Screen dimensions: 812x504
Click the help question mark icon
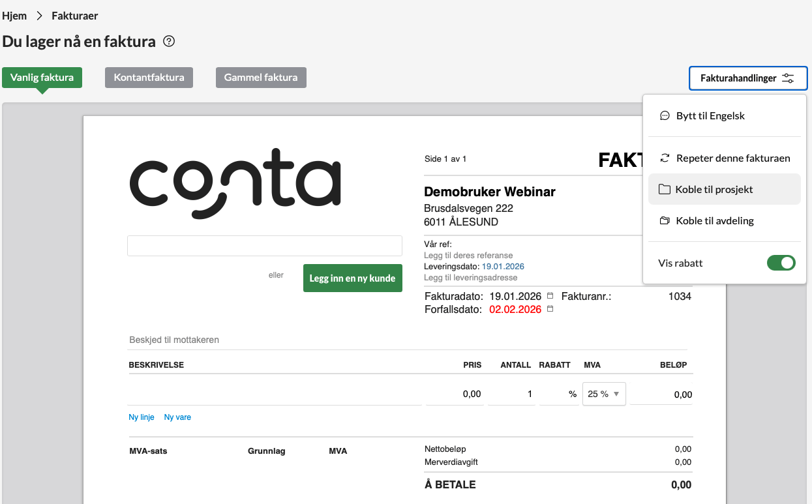tap(169, 42)
